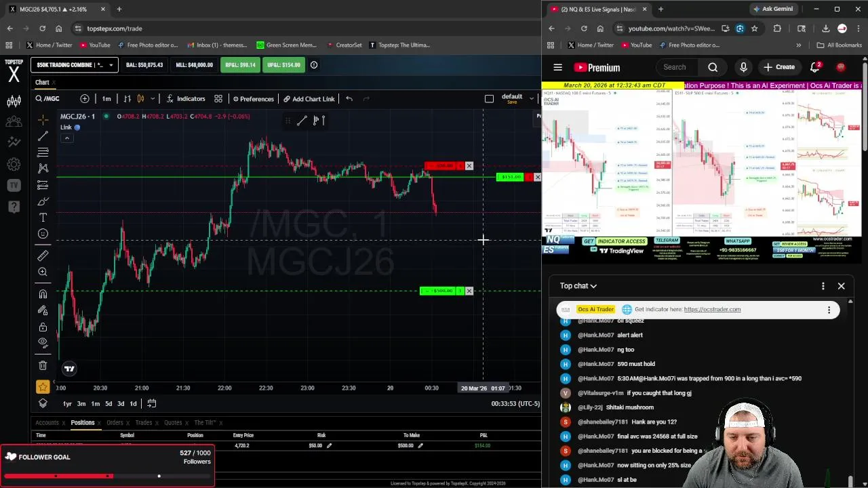Undo the last chart action
868x488 pixels.
pos(349,99)
